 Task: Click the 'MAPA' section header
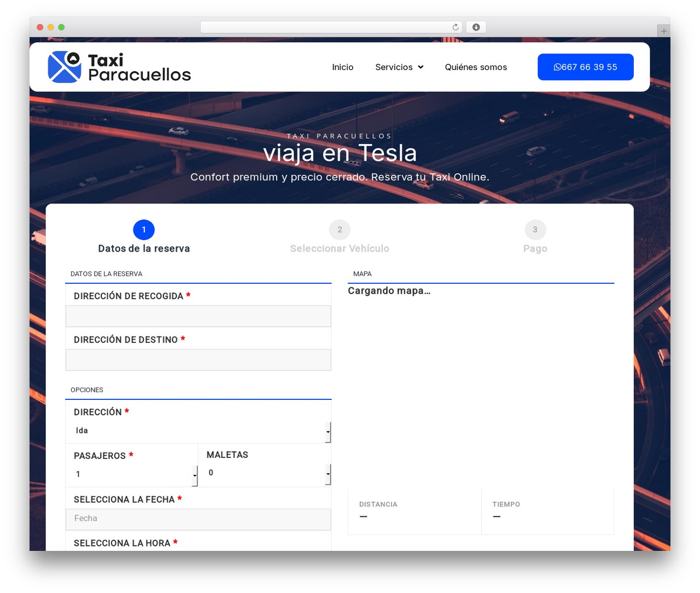363,274
